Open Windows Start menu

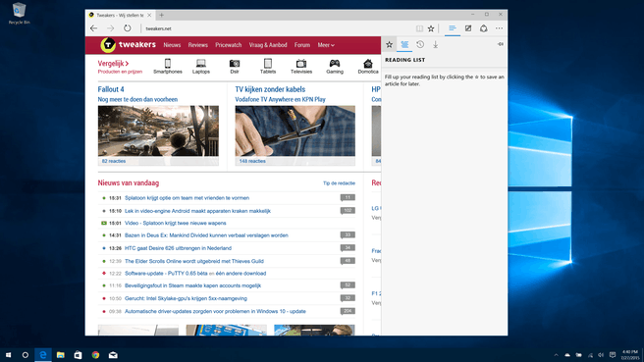[x=8, y=355]
